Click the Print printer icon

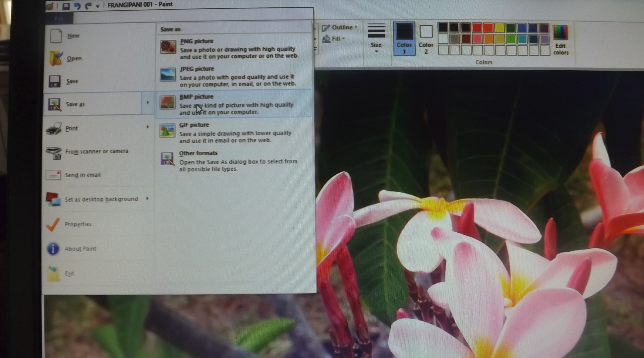[x=54, y=128]
